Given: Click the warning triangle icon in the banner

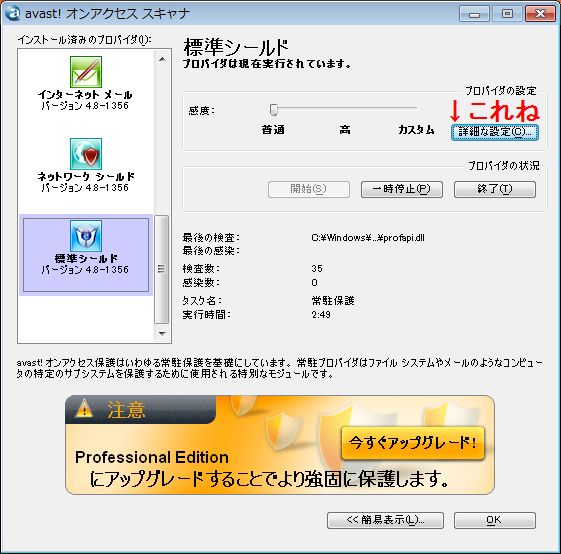Looking at the screenshot, I should [84, 408].
